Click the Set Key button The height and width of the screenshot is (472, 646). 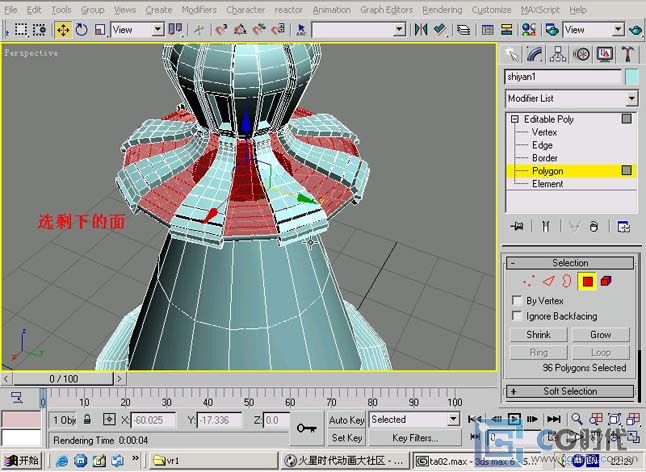click(346, 438)
